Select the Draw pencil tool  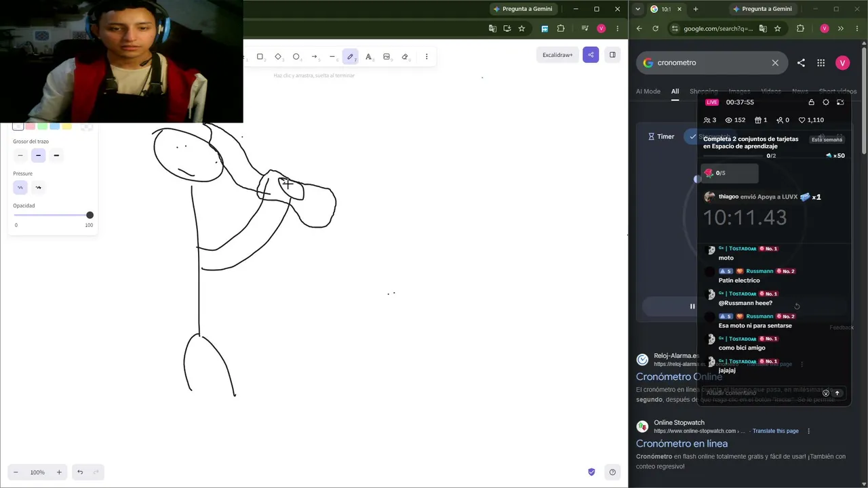[350, 57]
